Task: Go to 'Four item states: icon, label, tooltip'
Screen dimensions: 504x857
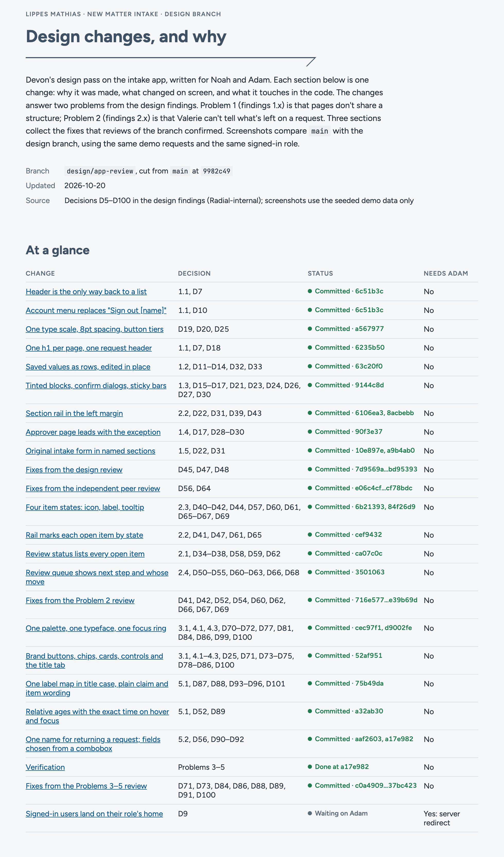Action: coord(85,507)
